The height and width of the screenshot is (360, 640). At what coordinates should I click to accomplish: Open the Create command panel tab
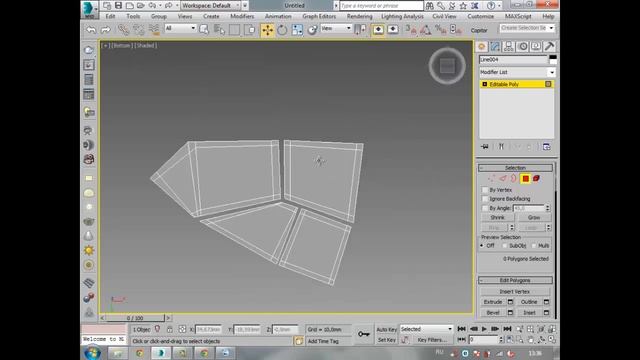point(482,47)
